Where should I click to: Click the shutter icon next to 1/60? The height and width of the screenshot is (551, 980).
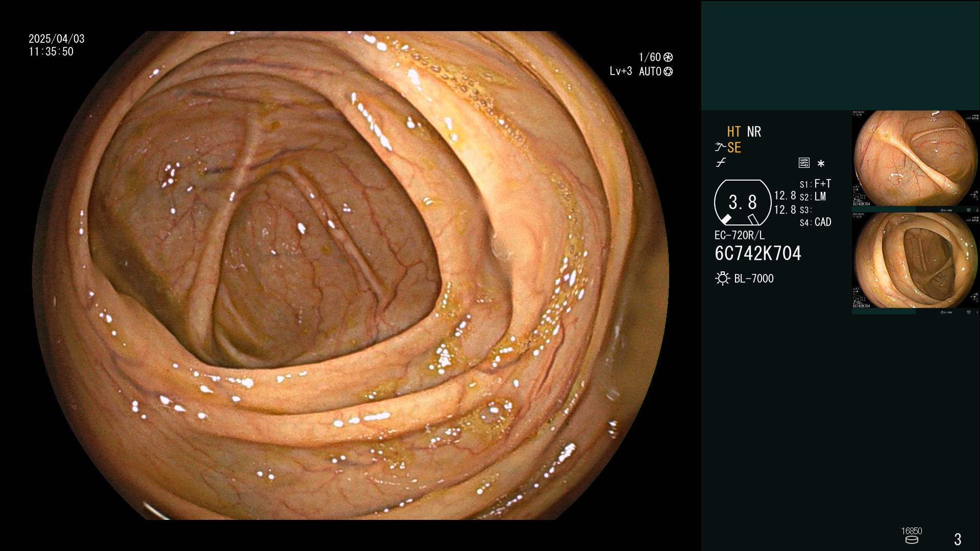668,57
